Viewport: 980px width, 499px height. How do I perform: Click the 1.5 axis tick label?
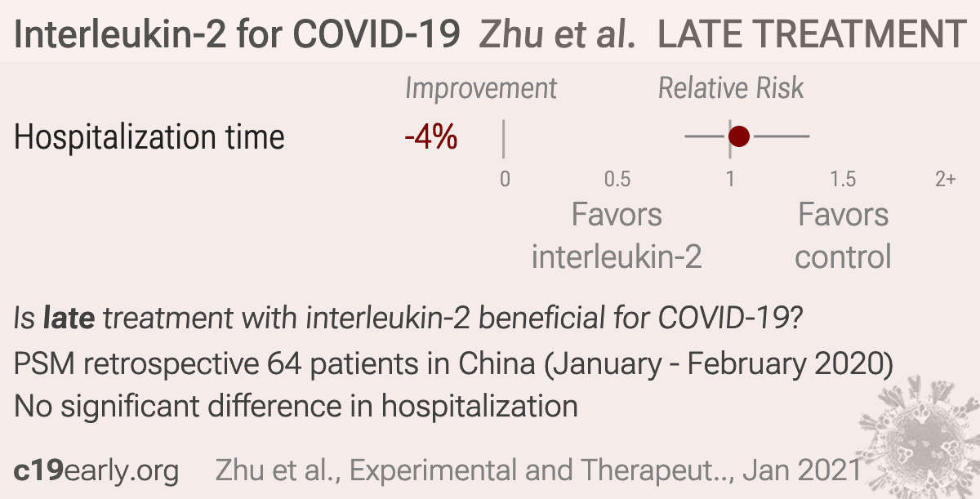[843, 179]
